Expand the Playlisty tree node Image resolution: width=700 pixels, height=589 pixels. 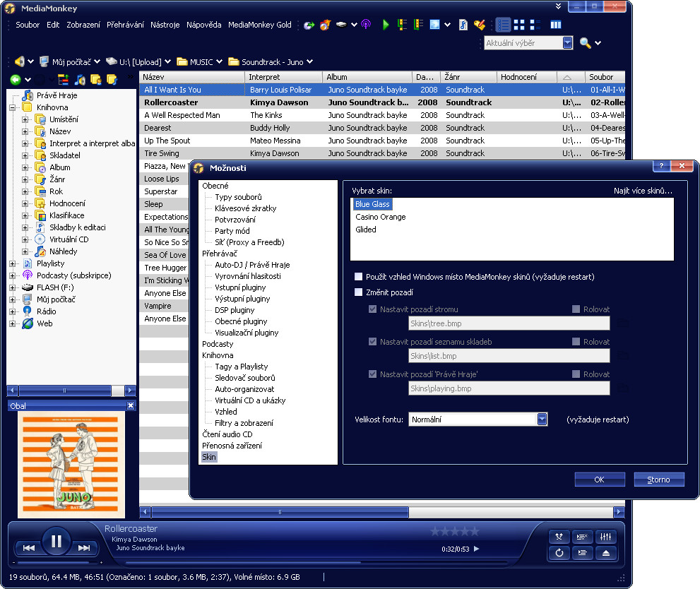13,263
